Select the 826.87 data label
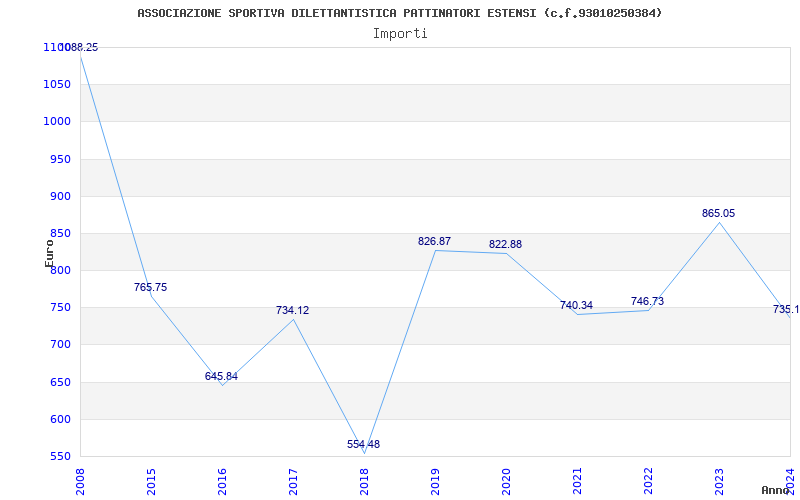 [435, 241]
